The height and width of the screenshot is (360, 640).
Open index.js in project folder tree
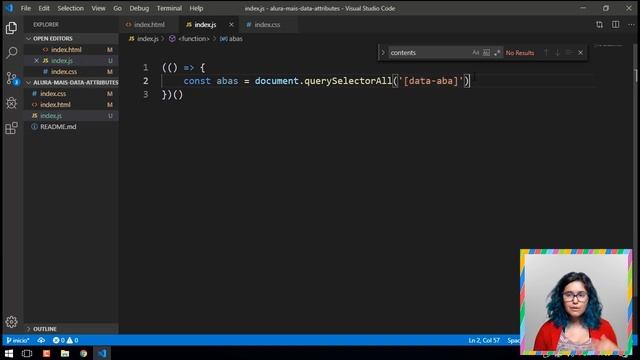pyautogui.click(x=71, y=116)
